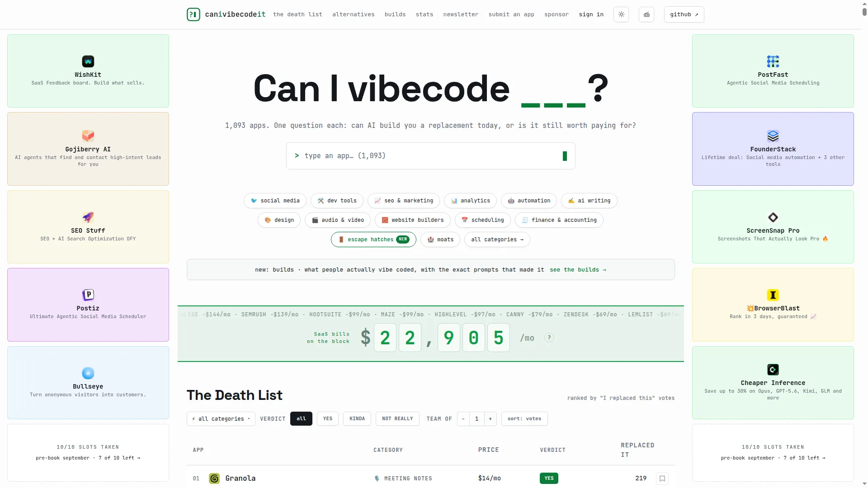Screen dimensions: 868x488
Task: Click SEO Stuff rocket icon
Action: coord(88,217)
